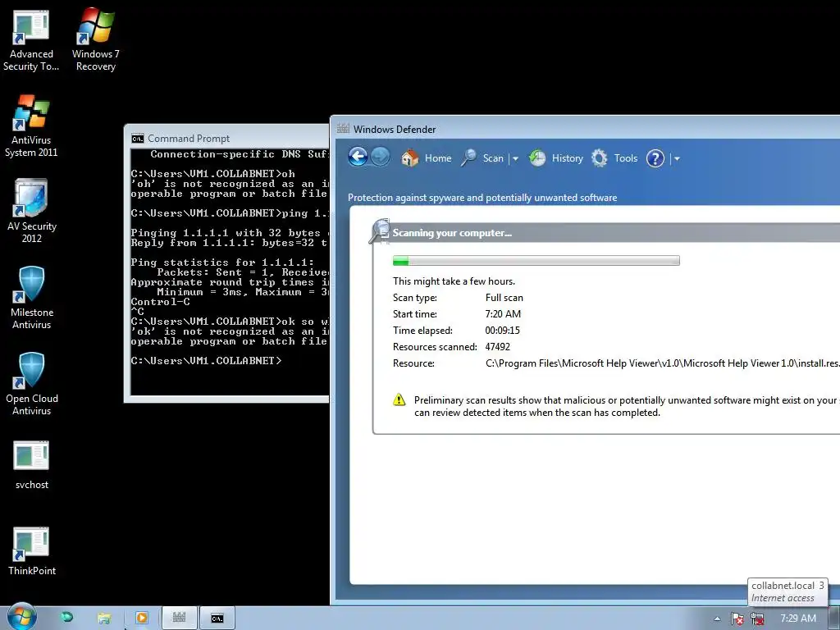The image size is (840, 630).
Task: Select the Scan label in toolbar
Action: coord(493,158)
